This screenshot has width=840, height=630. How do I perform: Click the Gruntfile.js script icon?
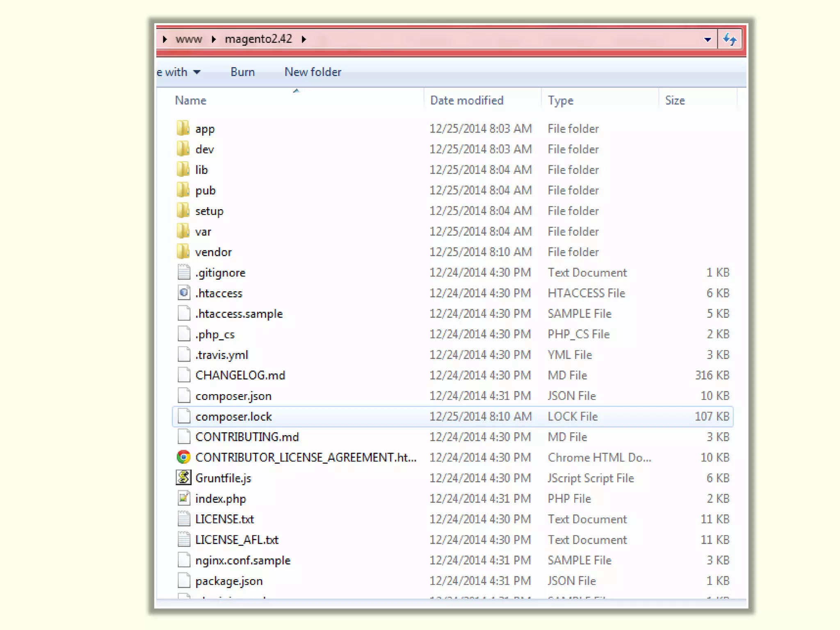point(184,477)
